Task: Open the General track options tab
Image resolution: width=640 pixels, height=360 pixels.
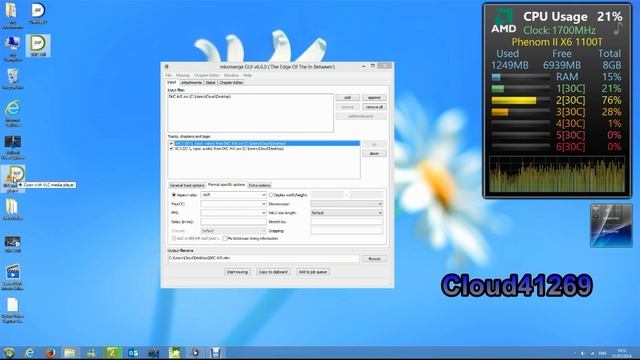Action: point(187,185)
